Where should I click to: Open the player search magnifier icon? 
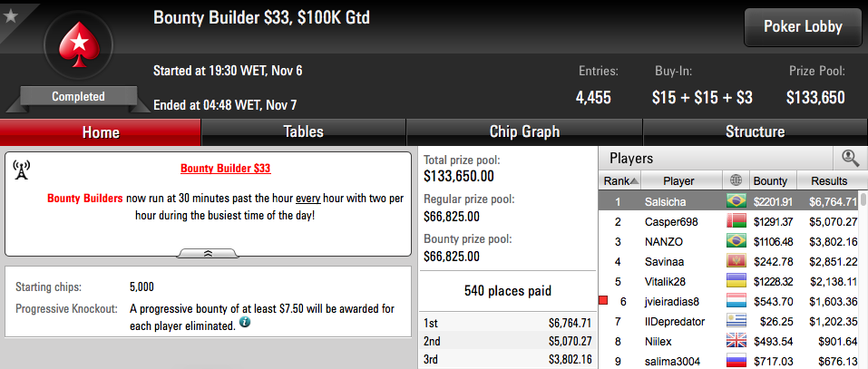pyautogui.click(x=850, y=159)
